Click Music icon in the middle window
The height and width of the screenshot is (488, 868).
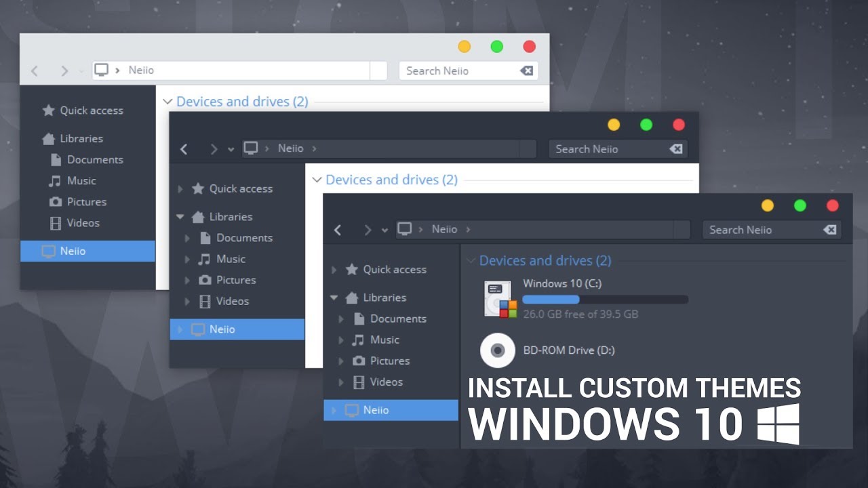point(205,259)
